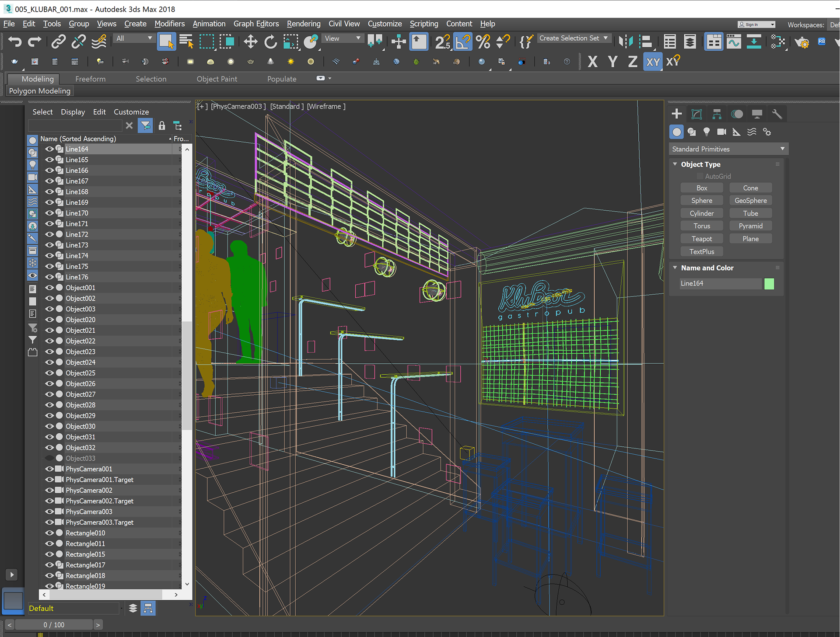Click the Mirror tool icon
The height and width of the screenshot is (637, 840).
pyautogui.click(x=626, y=42)
